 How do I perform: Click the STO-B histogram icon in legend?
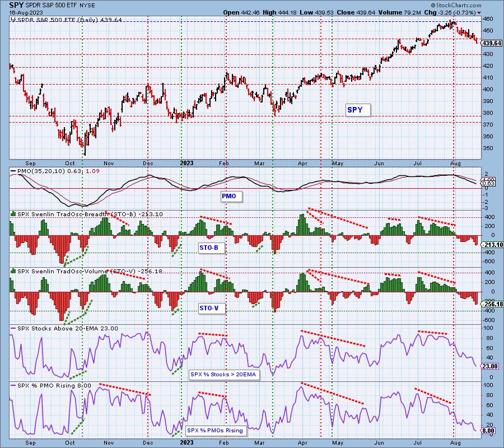tap(13, 214)
